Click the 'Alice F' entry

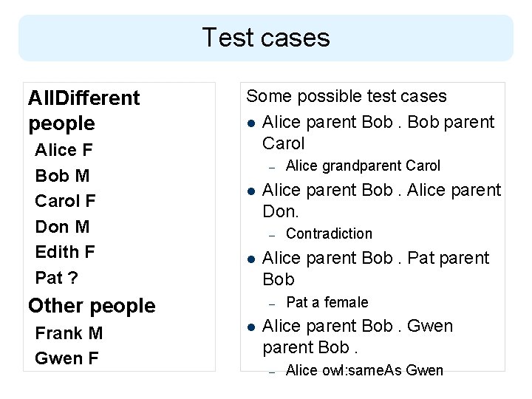[x=64, y=150]
